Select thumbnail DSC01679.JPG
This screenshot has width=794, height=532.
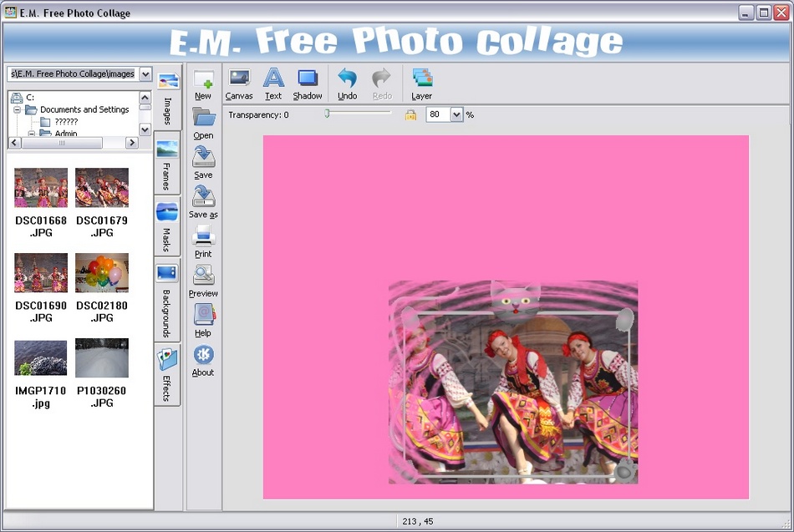pos(102,188)
